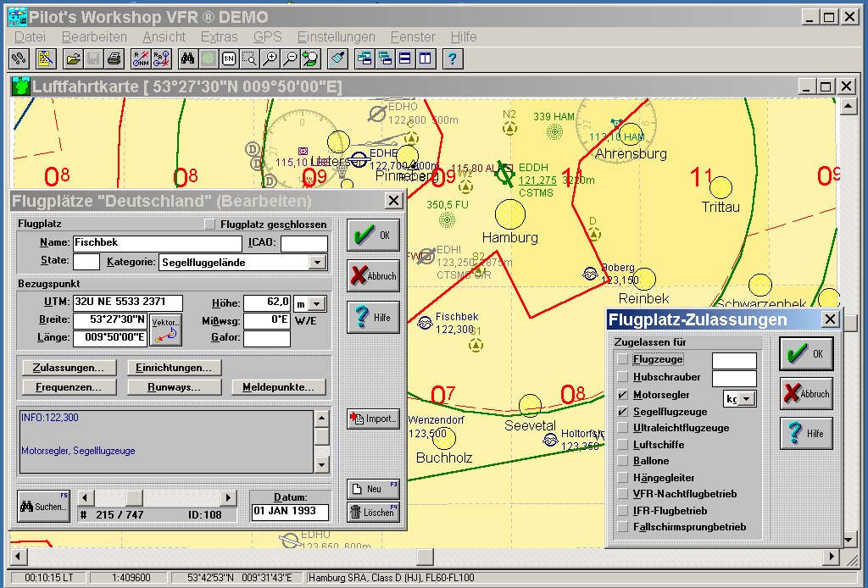The width and height of the screenshot is (868, 588).
Task: Click the second cascade windows icon
Action: tap(385, 58)
